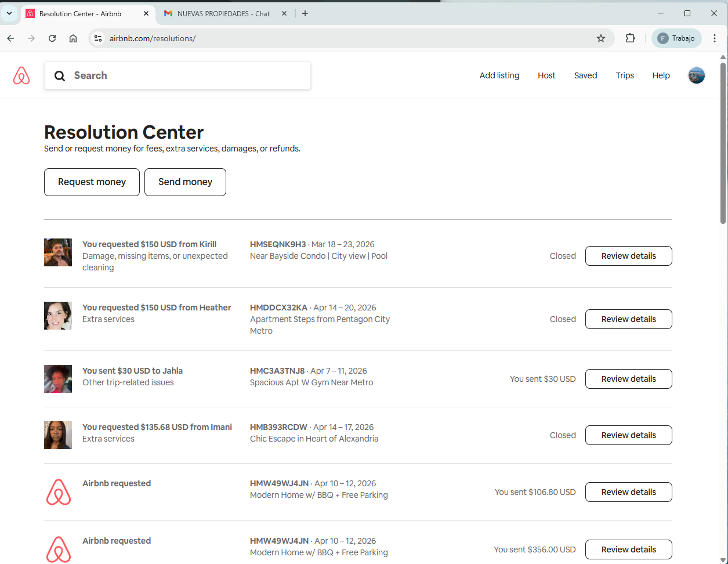Open the Trips menu item
Screen dimensions: 728x564
click(x=625, y=75)
